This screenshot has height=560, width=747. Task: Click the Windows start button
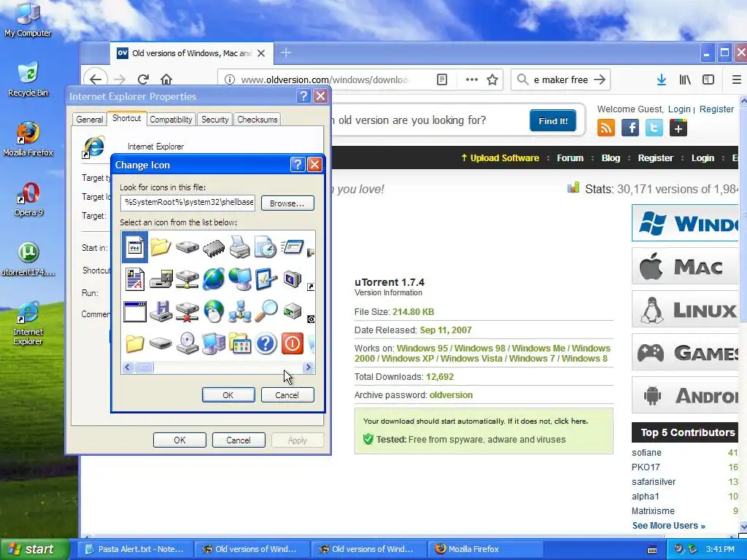(x=34, y=549)
